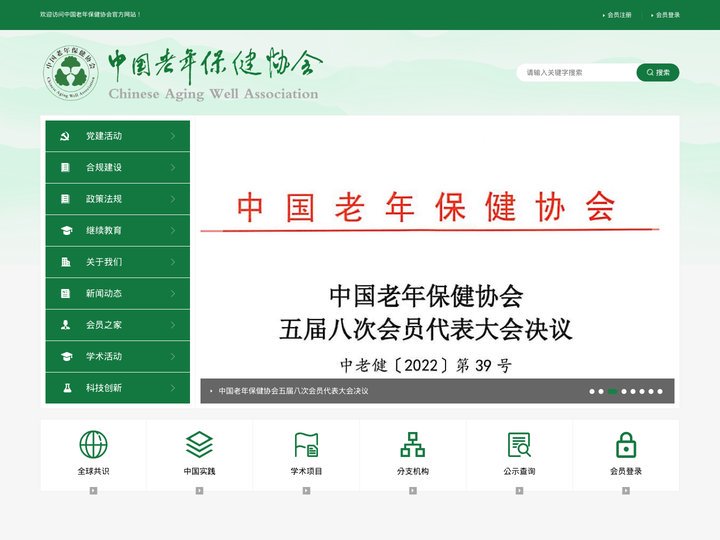720x540 pixels.
Task: Select the active green carousel indicator
Action: [612, 392]
